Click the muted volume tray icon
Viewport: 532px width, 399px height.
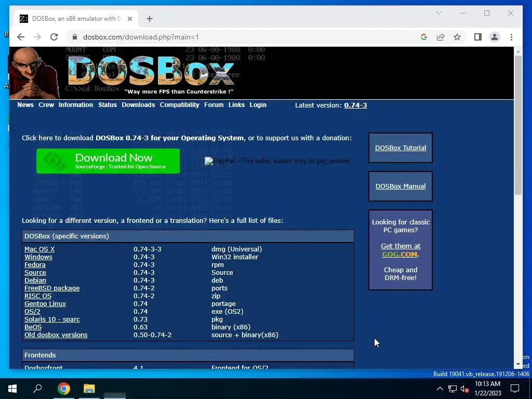465,389
